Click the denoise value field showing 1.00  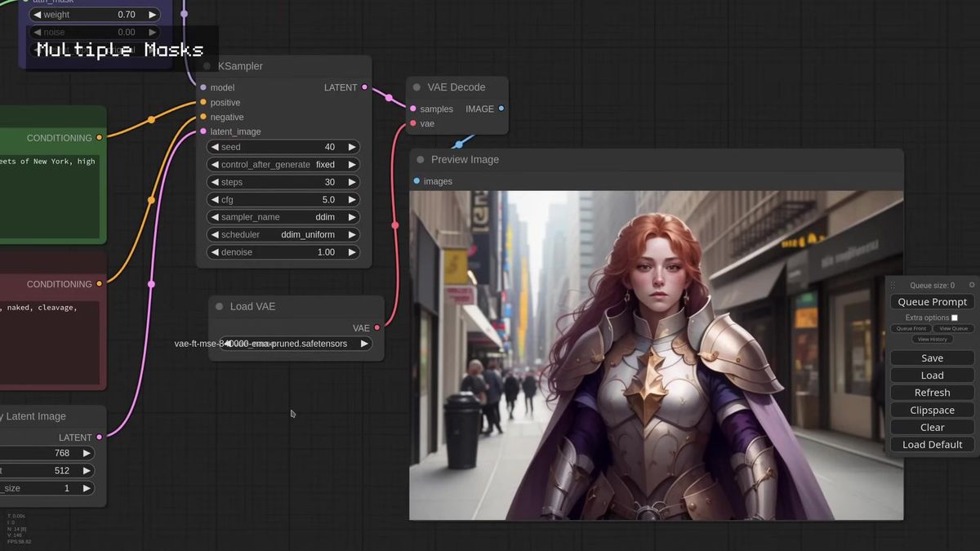[283, 252]
